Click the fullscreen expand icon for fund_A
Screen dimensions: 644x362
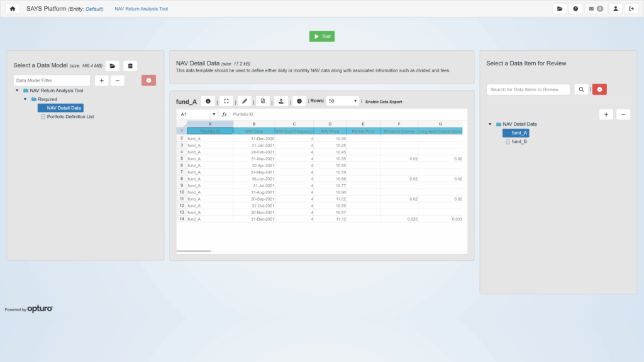[226, 101]
